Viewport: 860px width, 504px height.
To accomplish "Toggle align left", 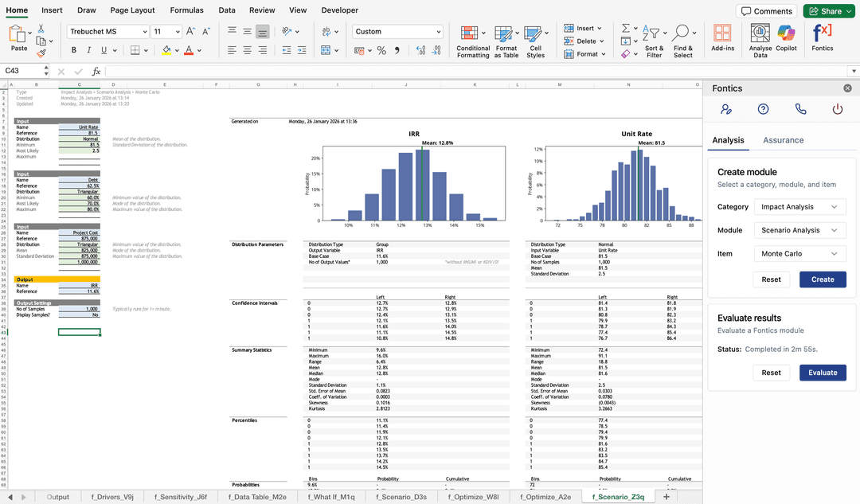I will point(232,50).
